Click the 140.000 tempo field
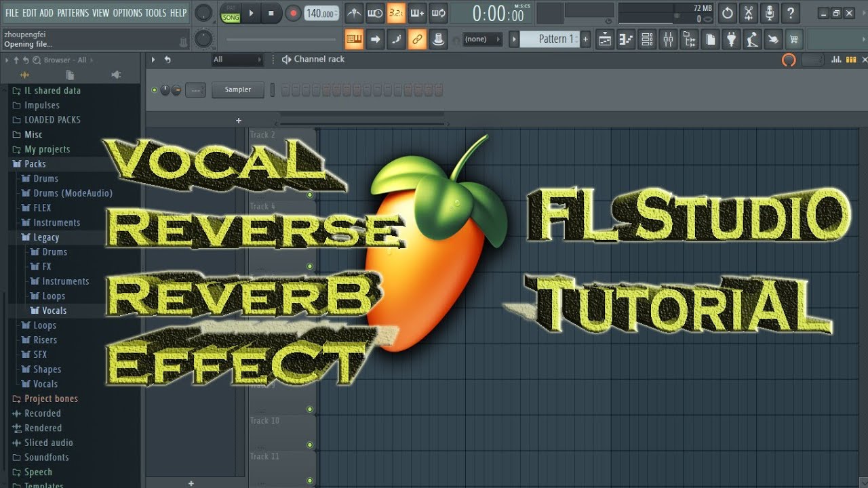 click(321, 14)
